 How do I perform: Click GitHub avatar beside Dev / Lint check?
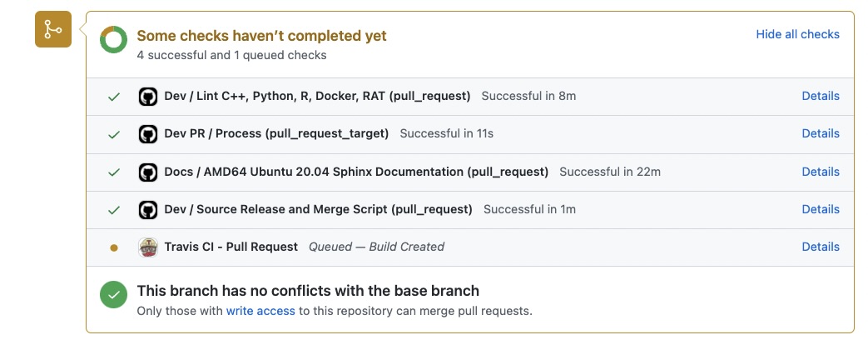(147, 97)
